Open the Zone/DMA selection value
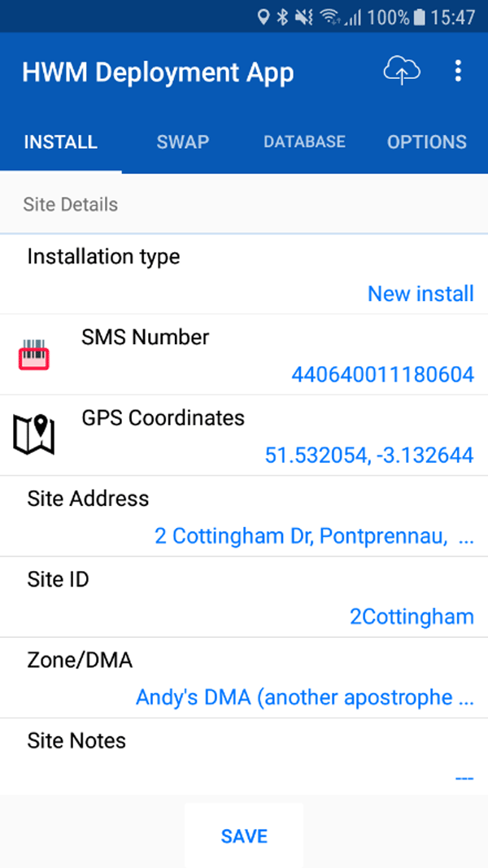Viewport: 488px width, 868px height. (x=305, y=698)
